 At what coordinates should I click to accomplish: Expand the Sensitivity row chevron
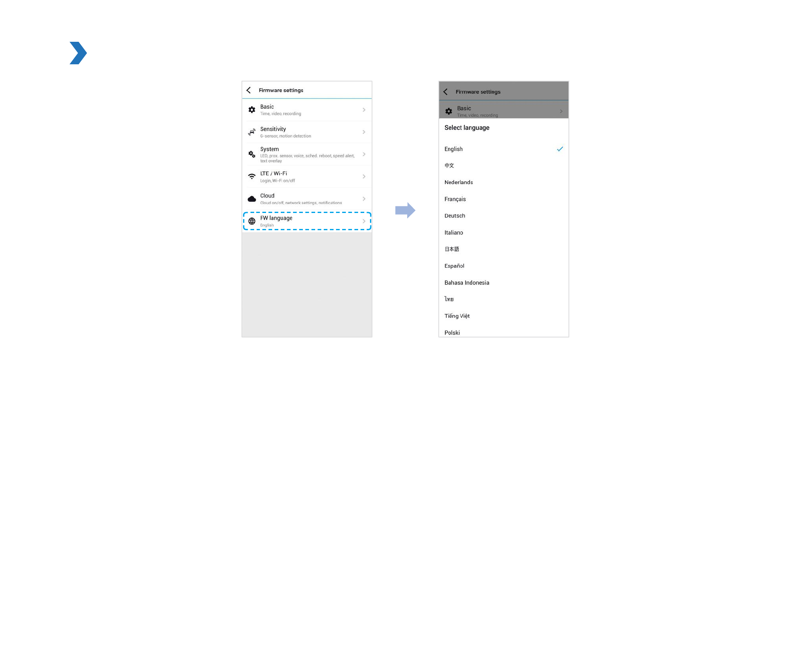point(364,132)
